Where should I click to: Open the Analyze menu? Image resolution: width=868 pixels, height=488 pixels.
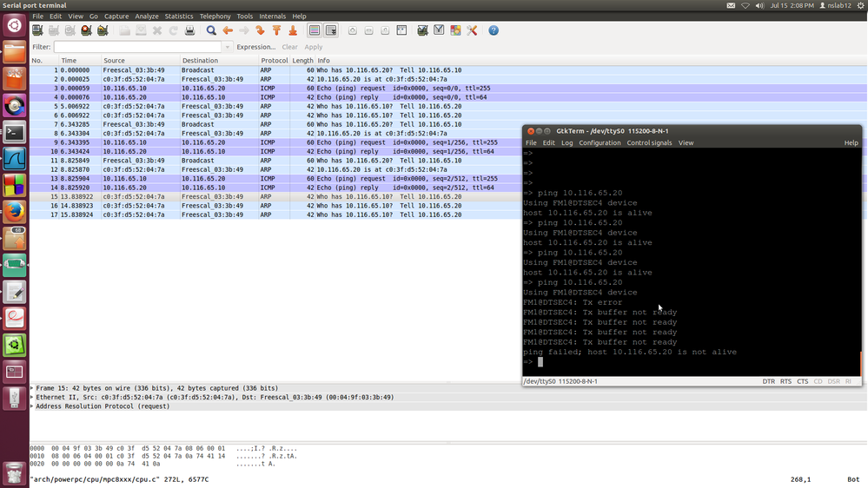pos(147,16)
